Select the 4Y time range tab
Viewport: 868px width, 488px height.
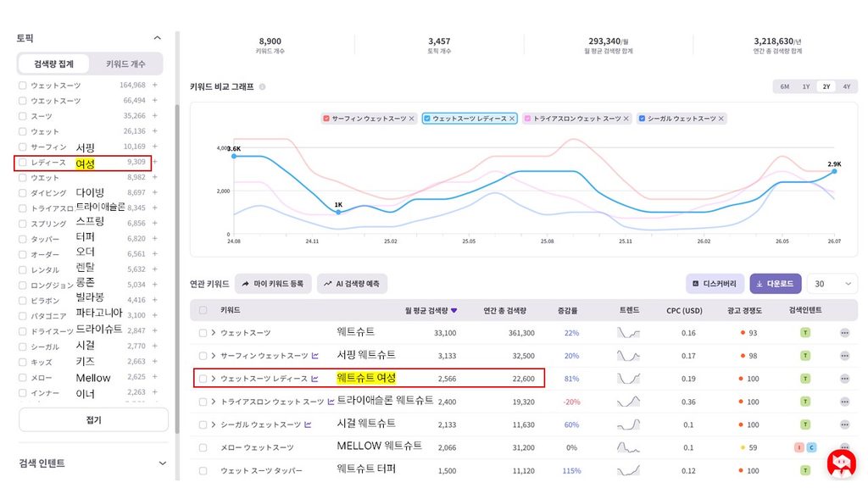click(x=847, y=86)
